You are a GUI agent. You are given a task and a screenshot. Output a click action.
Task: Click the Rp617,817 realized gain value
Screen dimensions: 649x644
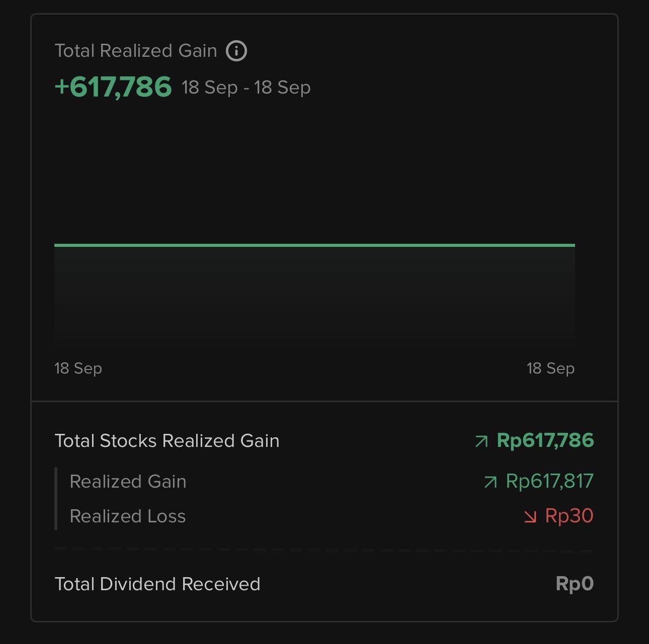tap(549, 481)
